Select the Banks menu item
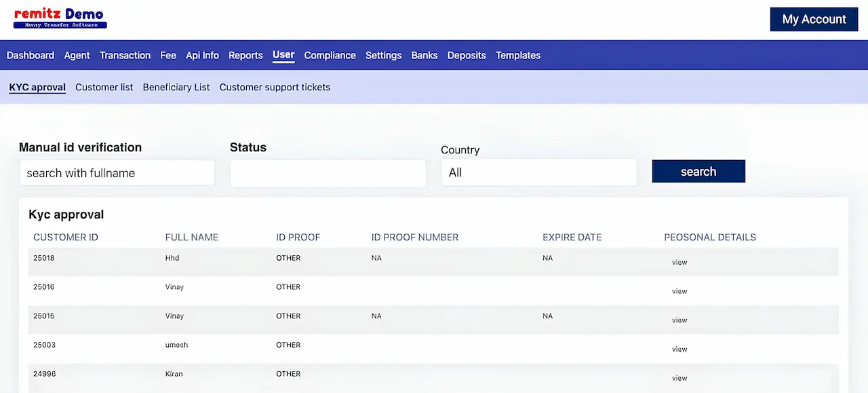Screen dimensions: 868x393 click(x=424, y=56)
